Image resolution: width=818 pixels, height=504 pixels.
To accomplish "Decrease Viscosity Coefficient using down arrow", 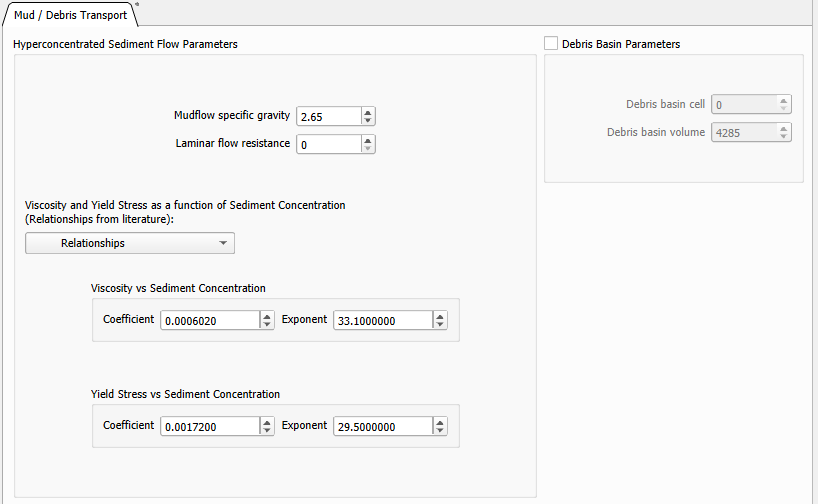I will pos(267,324).
